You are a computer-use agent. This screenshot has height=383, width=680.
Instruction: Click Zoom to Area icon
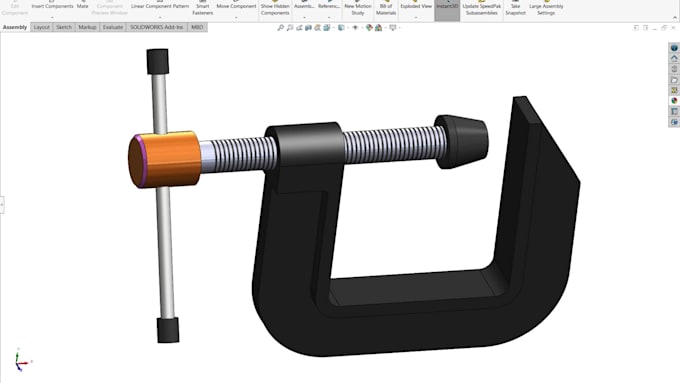(290, 27)
